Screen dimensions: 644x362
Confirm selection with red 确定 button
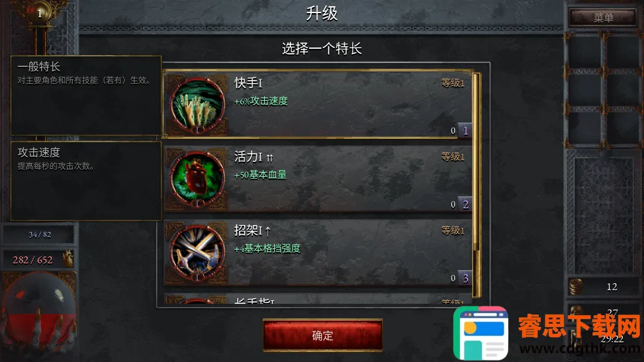(322, 335)
